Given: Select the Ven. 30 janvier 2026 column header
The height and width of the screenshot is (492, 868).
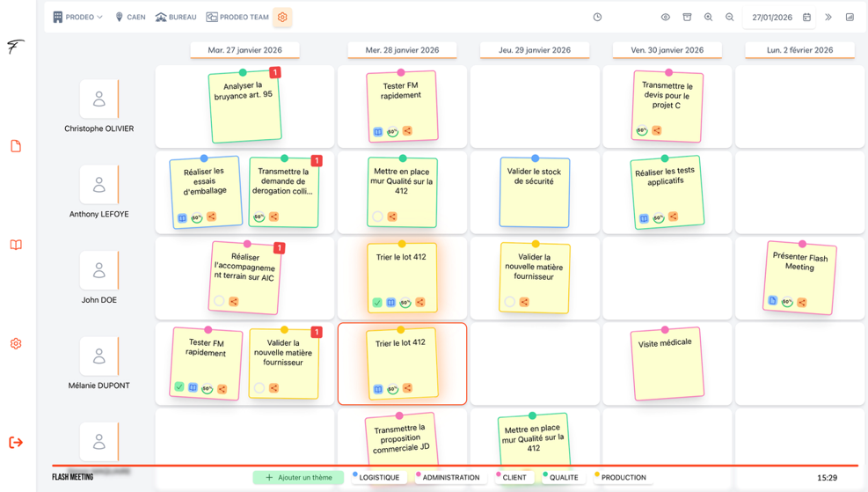Looking at the screenshot, I should 667,50.
